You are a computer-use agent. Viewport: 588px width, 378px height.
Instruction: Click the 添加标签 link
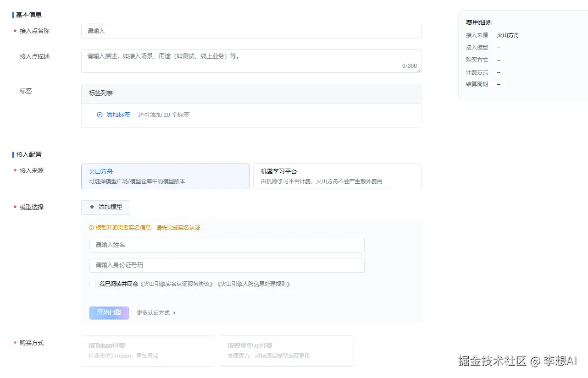[x=118, y=115]
